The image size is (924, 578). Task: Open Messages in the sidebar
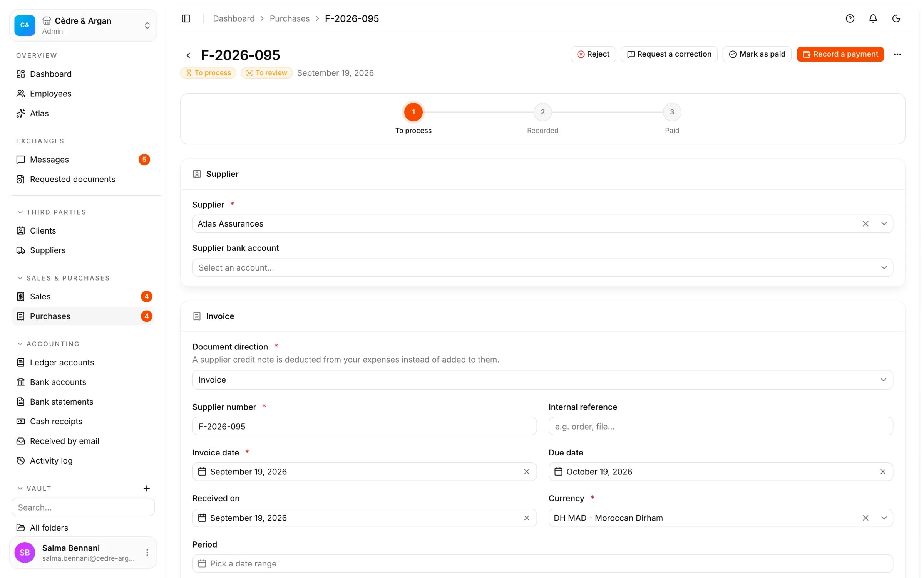(83, 160)
